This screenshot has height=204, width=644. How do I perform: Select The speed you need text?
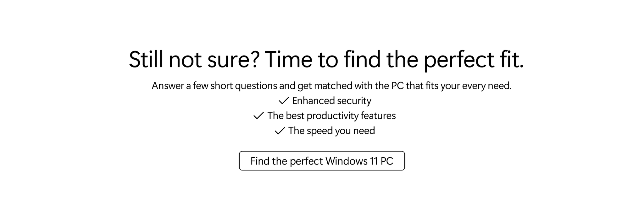click(332, 131)
